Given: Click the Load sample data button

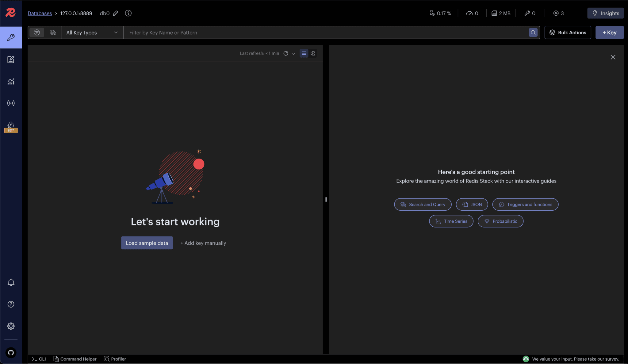Looking at the screenshot, I should tap(147, 243).
